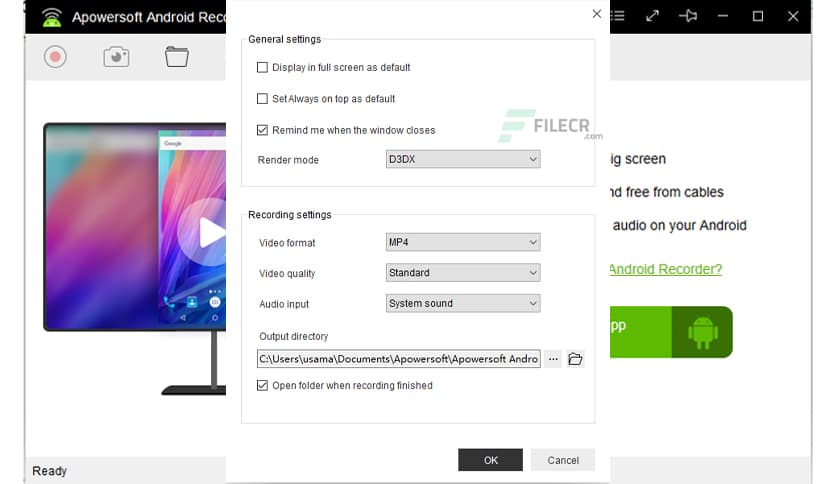Minimize the Apowersoft Android Recorder window
Image resolution: width=836 pixels, height=484 pixels.
[722, 16]
